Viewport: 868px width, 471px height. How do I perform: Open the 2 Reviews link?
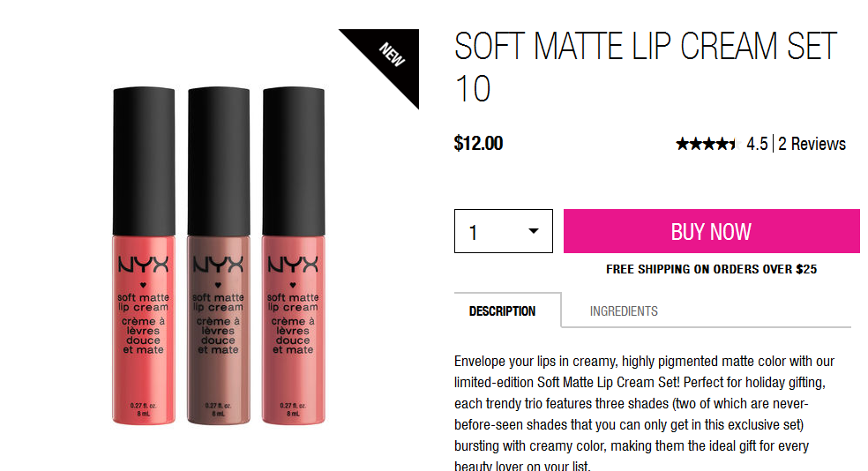point(812,144)
